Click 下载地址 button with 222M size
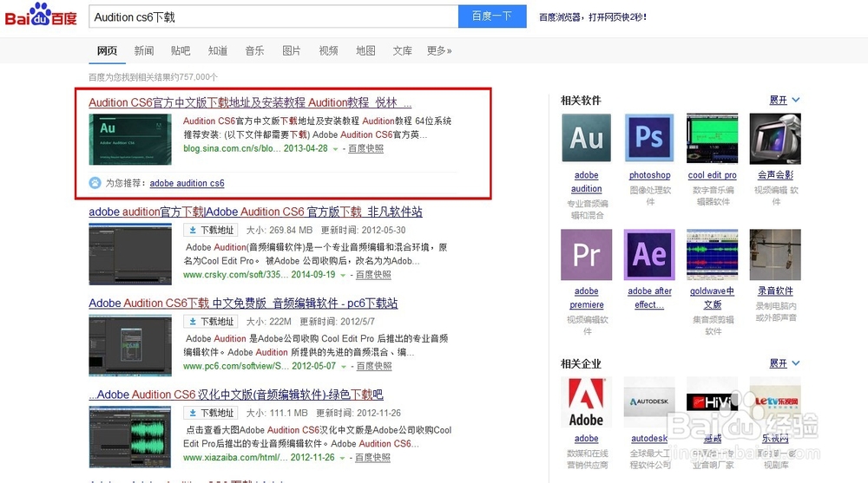The image size is (868, 483). coord(210,321)
